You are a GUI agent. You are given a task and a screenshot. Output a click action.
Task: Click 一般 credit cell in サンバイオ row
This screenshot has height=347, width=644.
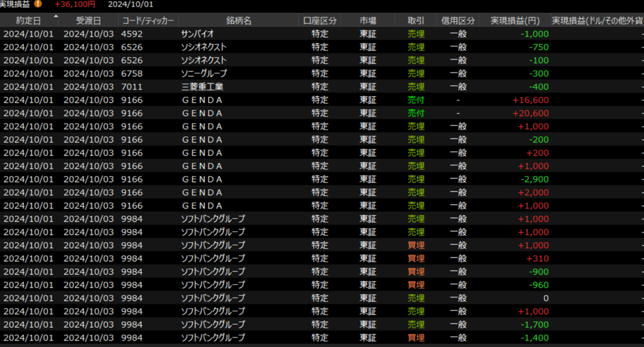coord(458,34)
